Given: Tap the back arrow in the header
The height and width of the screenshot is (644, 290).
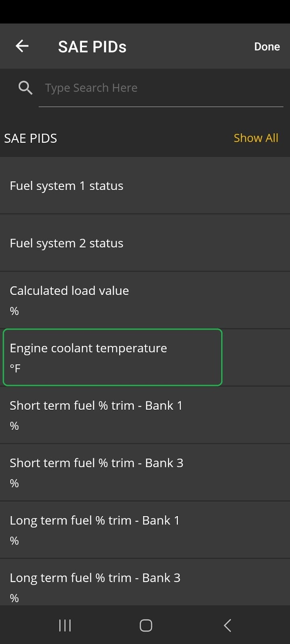Looking at the screenshot, I should (22, 46).
